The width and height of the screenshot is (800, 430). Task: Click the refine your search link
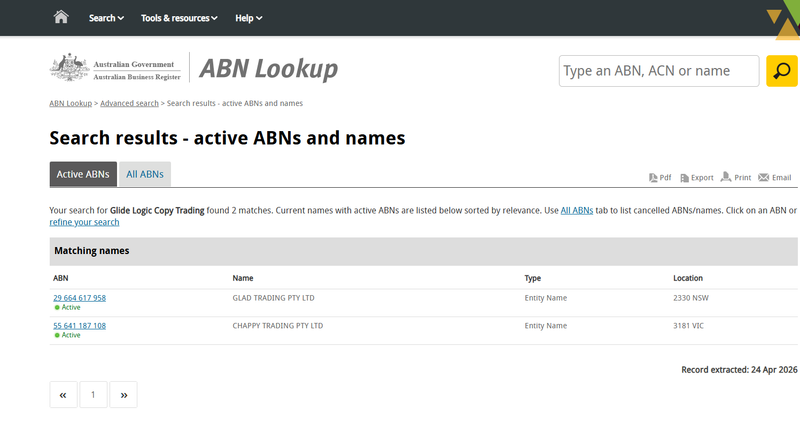click(x=84, y=222)
